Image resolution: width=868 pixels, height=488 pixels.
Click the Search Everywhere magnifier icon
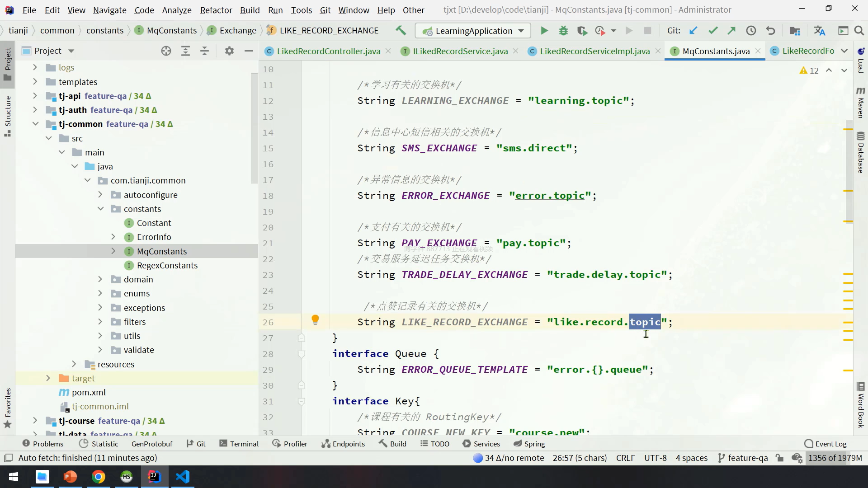click(859, 31)
